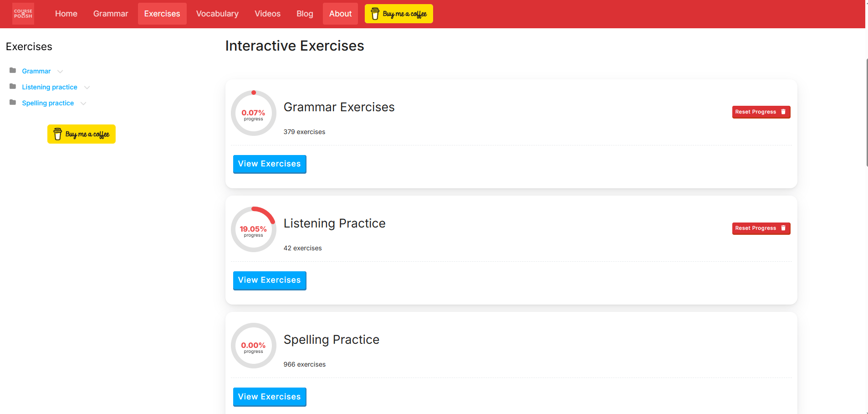Expand the Listening practice sidebar section
This screenshot has height=414, width=868.
(x=87, y=87)
